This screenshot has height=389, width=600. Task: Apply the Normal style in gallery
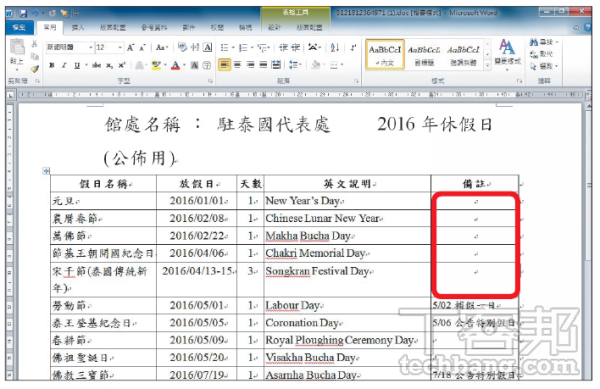(x=385, y=55)
